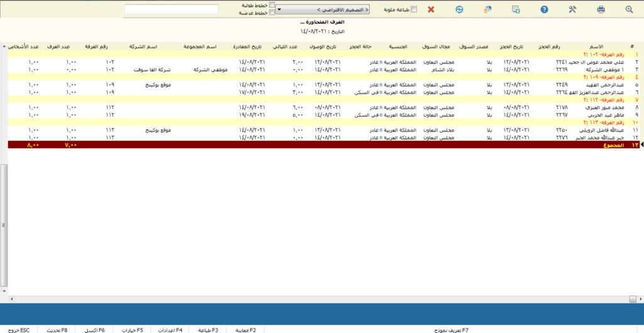The width and height of the screenshot is (644, 333).
Task: Export the report with the Excel icon
Action: coord(516,9)
